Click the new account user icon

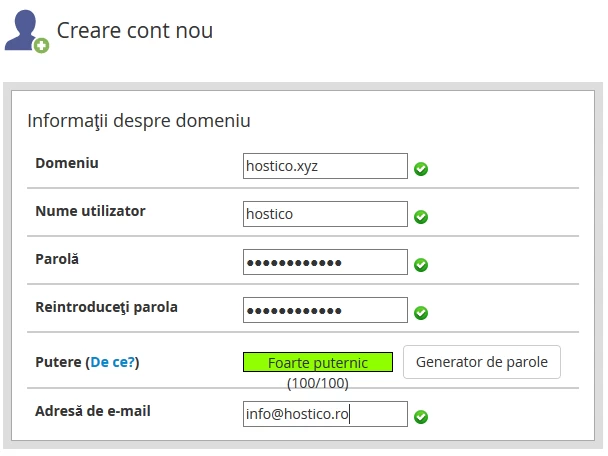point(26,32)
